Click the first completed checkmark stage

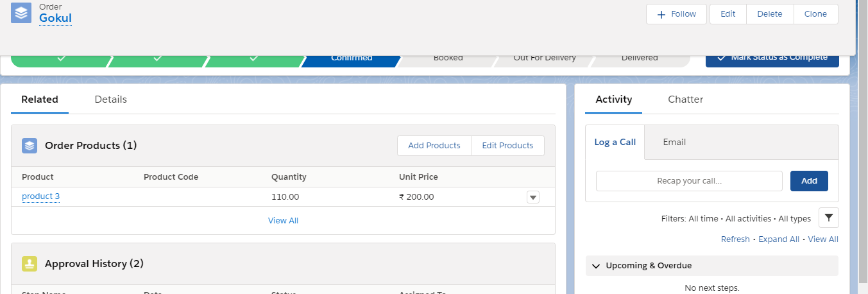[x=61, y=59]
